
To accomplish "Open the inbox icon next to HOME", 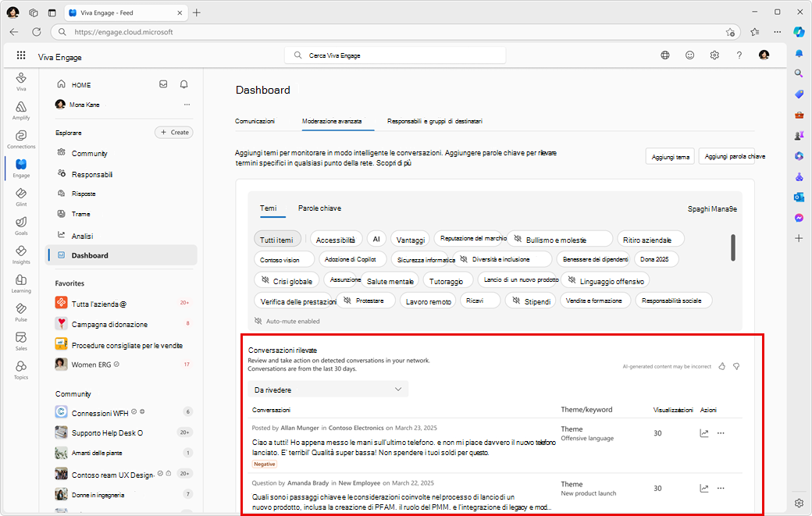I will 163,84.
